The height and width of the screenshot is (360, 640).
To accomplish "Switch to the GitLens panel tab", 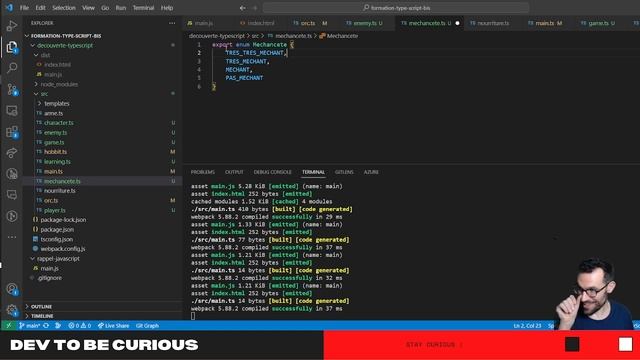I will [x=344, y=172].
